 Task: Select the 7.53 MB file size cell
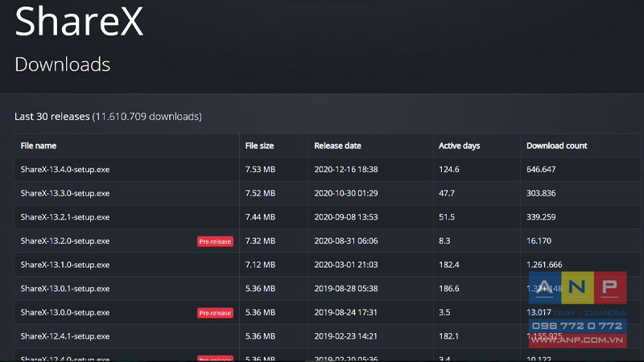(x=260, y=170)
